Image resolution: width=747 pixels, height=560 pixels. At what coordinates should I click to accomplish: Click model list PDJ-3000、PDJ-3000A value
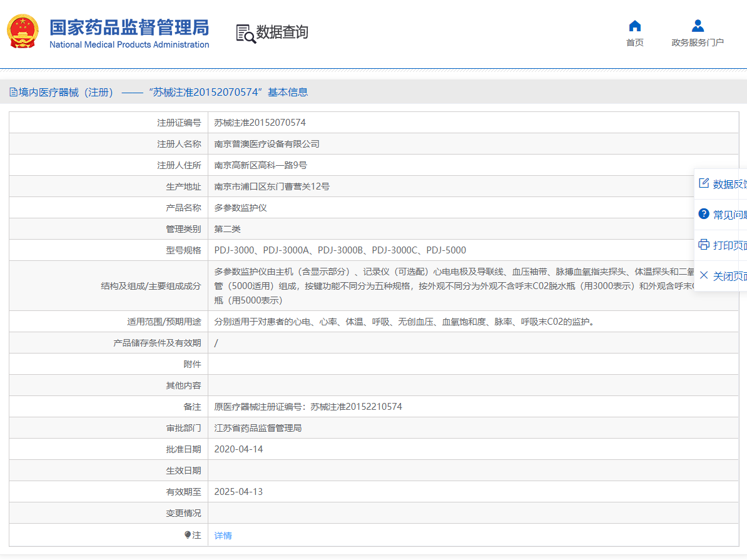point(340,250)
